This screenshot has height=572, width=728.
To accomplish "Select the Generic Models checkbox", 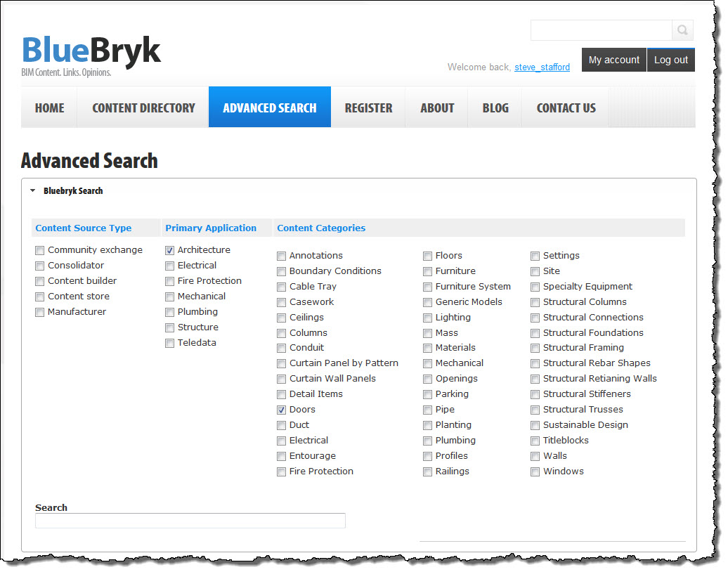I will pos(428,302).
